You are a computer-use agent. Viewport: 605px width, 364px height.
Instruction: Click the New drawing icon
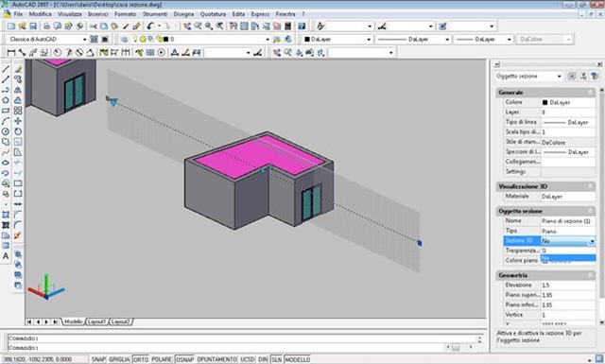tap(10, 26)
